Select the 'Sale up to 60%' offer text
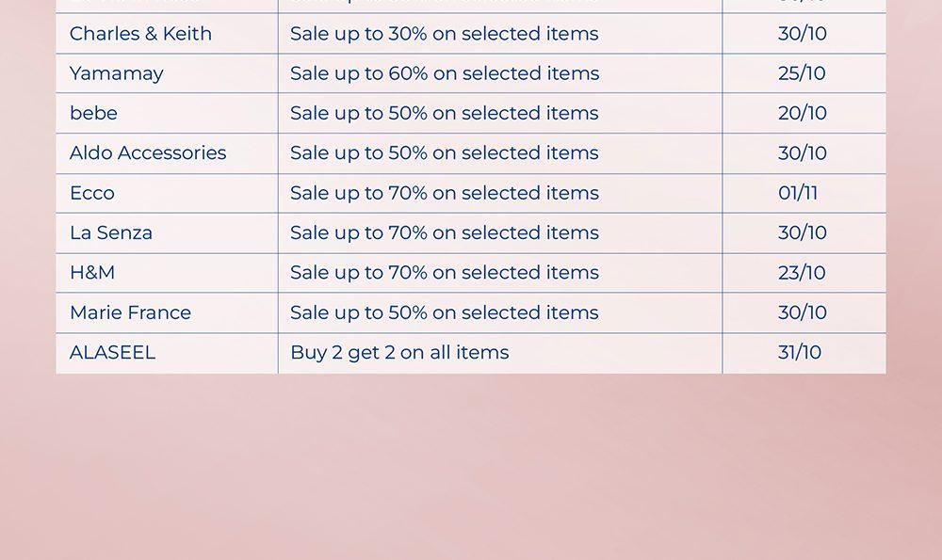The image size is (942, 560). coord(444,73)
